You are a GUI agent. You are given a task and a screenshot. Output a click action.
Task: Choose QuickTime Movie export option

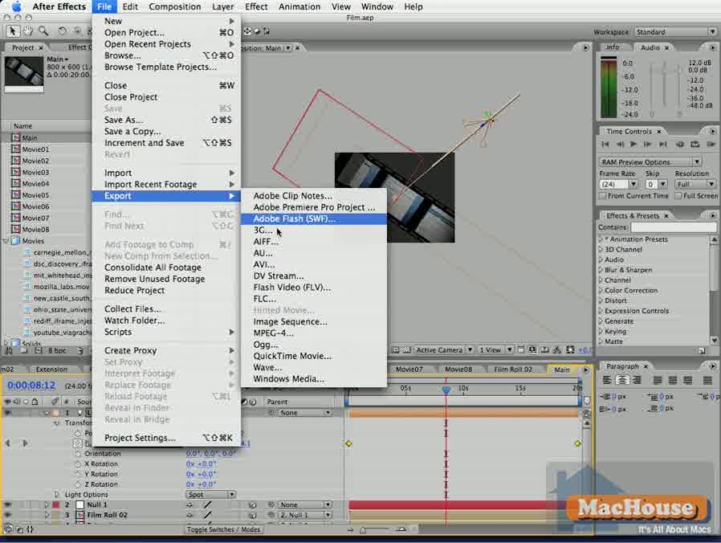[x=313, y=356]
